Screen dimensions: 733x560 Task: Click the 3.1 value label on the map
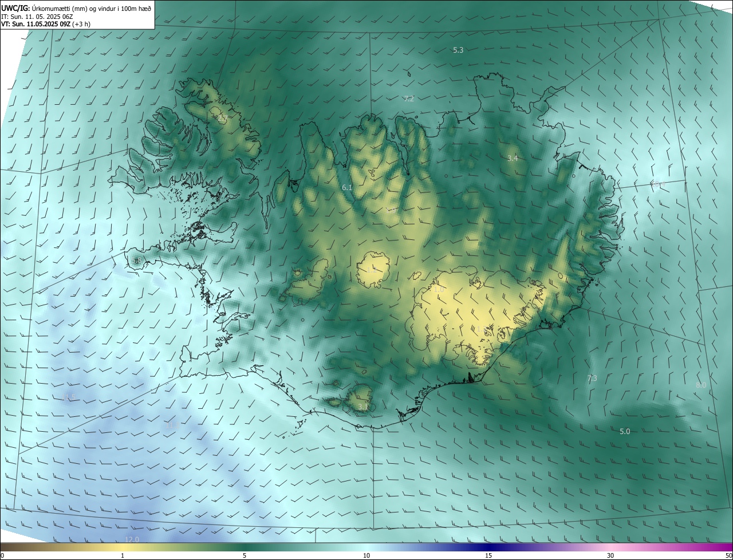363,407
